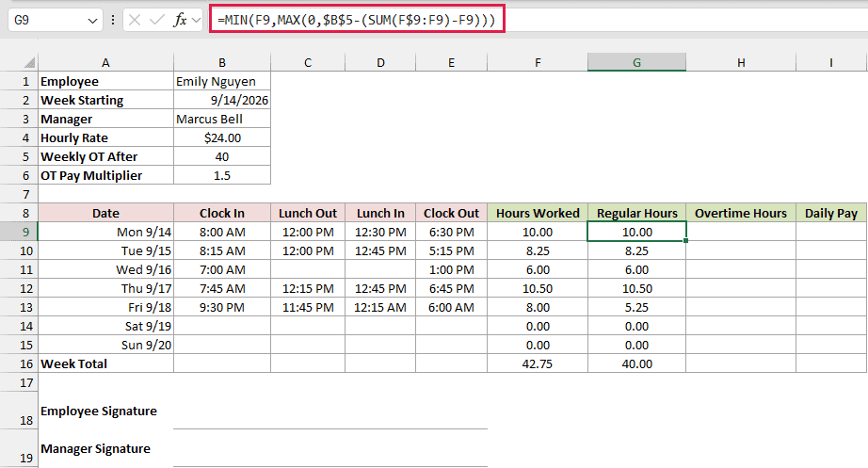Select column C header
The height and width of the screenshot is (468, 868).
click(x=308, y=62)
